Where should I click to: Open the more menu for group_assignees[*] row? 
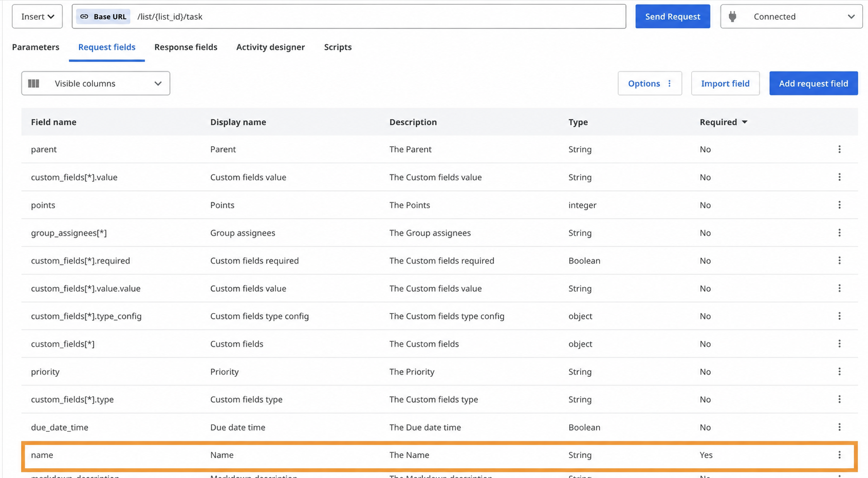tap(840, 233)
